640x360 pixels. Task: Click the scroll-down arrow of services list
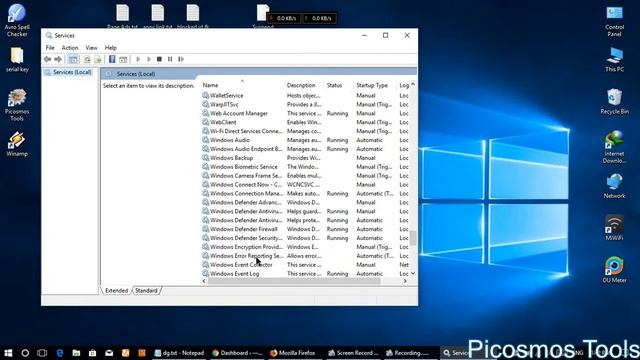point(413,273)
